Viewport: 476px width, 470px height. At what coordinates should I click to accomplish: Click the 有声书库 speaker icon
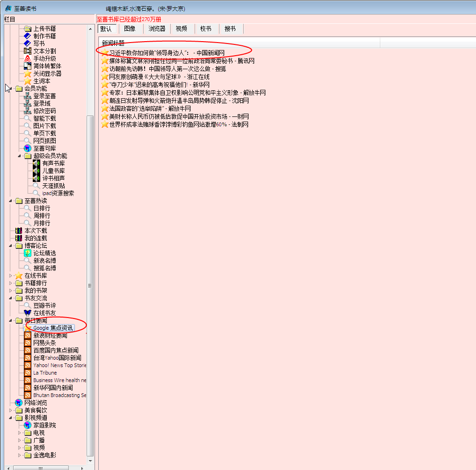pyautogui.click(x=37, y=163)
